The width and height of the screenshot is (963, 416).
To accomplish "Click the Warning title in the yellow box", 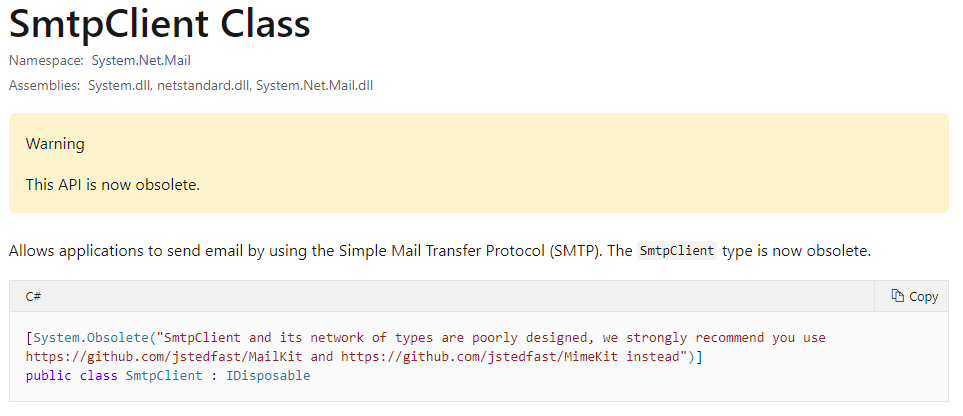I will (x=55, y=144).
